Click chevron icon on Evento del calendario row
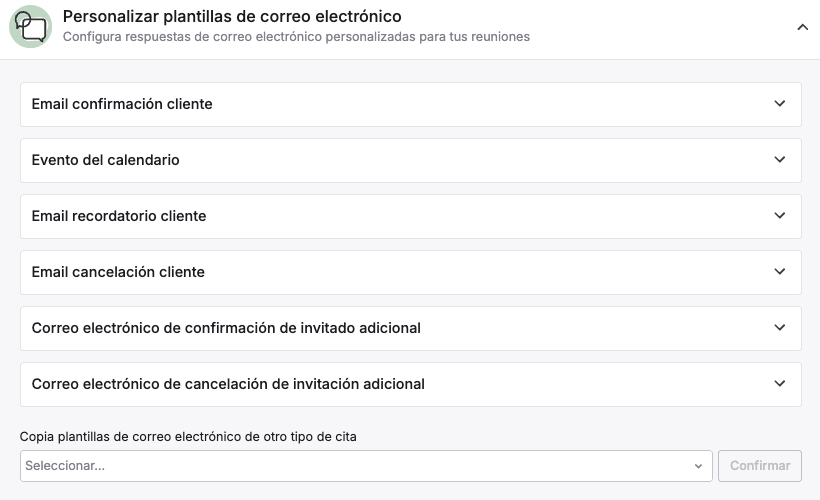 [780, 160]
